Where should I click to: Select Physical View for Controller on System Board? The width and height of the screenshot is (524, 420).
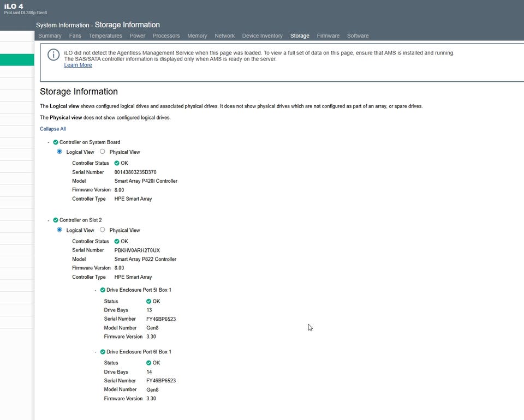[x=102, y=152]
